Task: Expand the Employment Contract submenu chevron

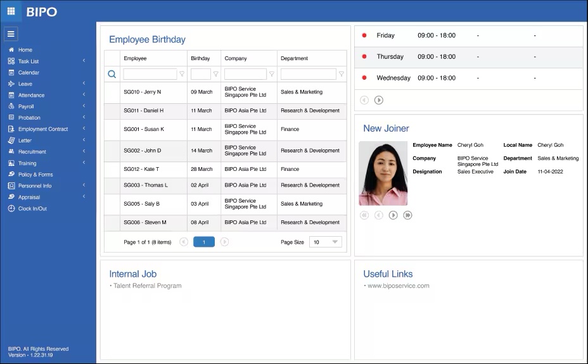Action: coord(84,128)
